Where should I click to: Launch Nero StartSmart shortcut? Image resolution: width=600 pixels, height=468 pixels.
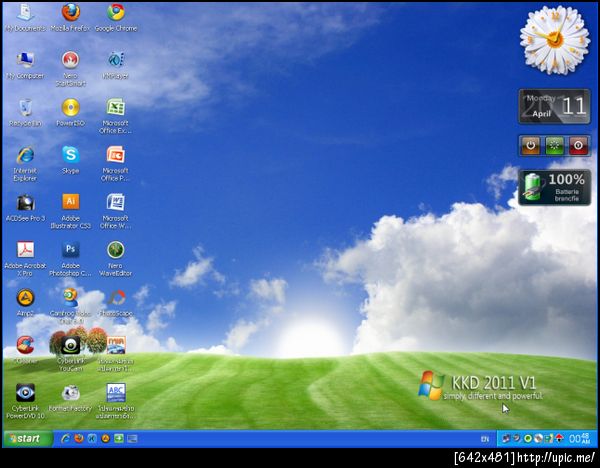(71, 69)
